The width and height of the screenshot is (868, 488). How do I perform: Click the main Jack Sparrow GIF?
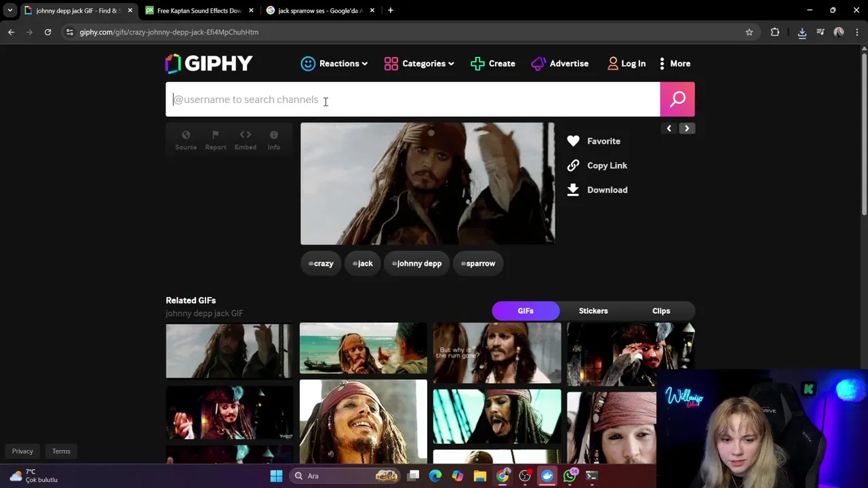[x=427, y=183]
